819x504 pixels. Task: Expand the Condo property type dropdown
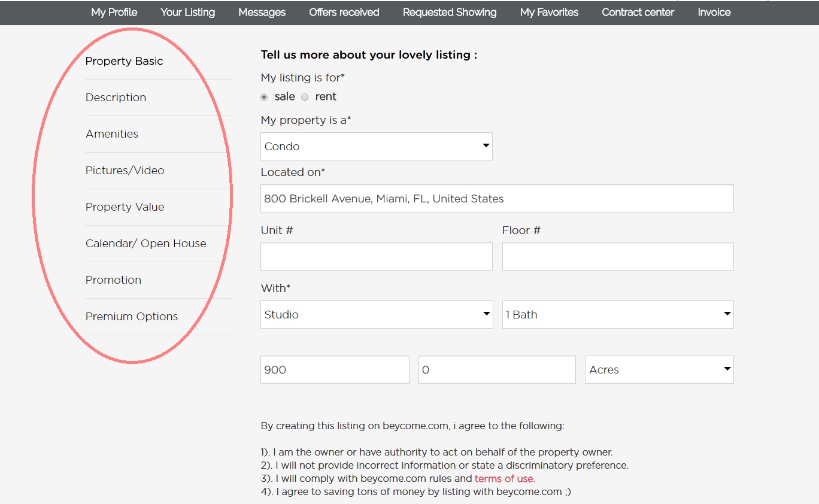(x=377, y=146)
